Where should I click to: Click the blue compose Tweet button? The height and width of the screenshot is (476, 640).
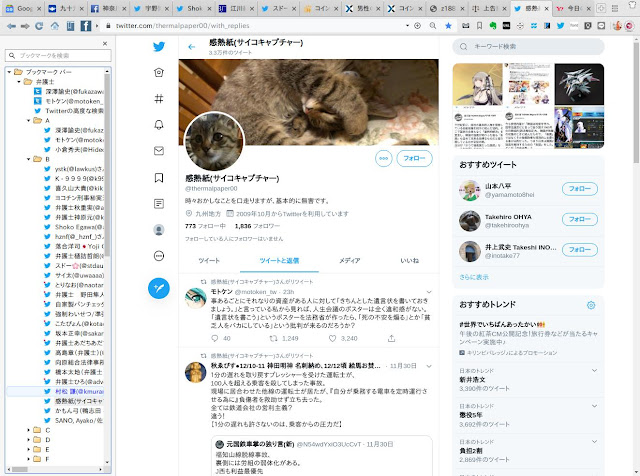[159, 288]
